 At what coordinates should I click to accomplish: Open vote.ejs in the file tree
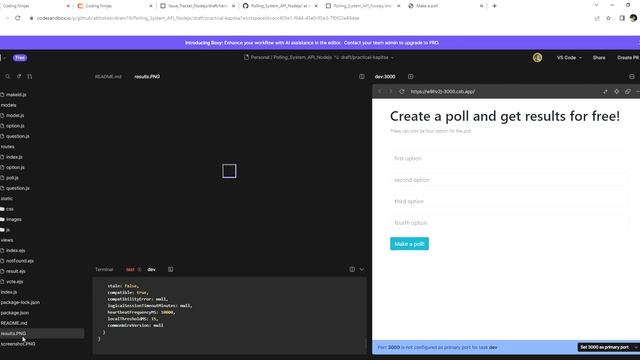pos(14,281)
